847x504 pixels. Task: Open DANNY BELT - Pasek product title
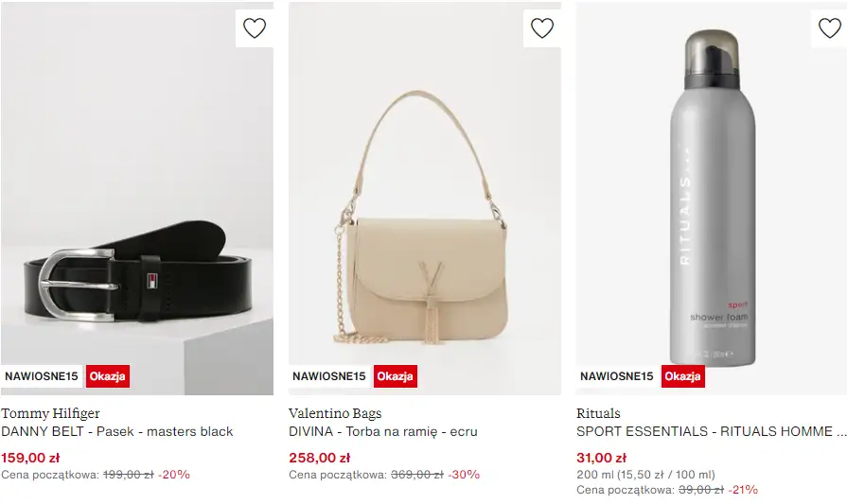point(117,431)
